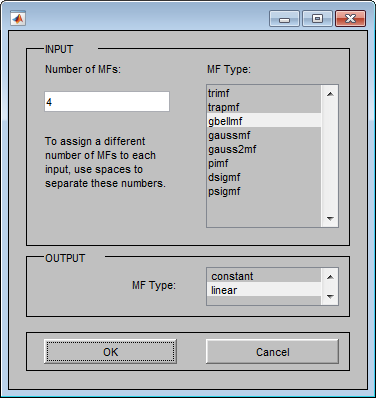Confirm settings with the OK button
Screen dimensions: 376x398
pyautogui.click(x=110, y=352)
